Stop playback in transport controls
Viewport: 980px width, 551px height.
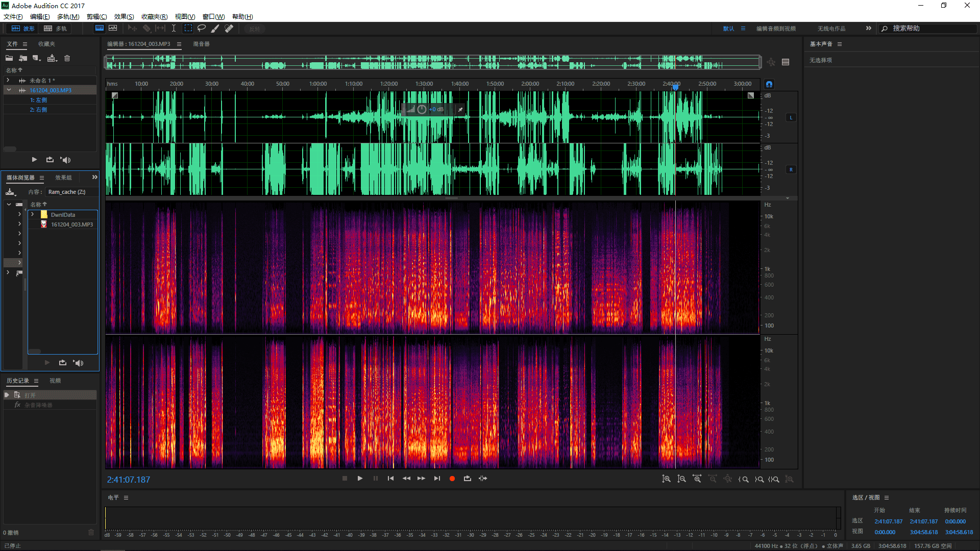coord(345,479)
